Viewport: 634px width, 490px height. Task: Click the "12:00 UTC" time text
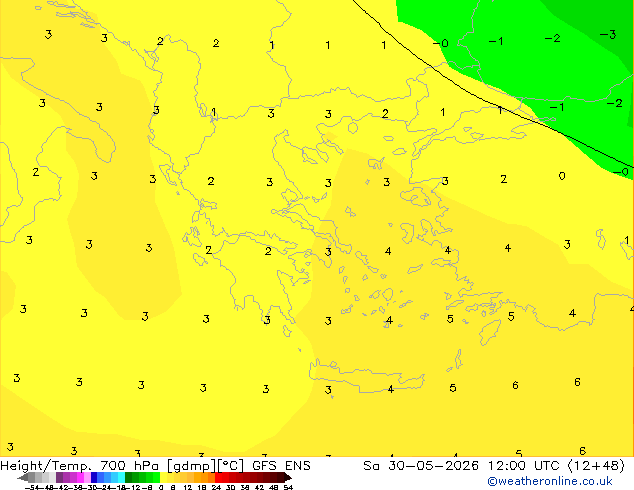(x=526, y=466)
